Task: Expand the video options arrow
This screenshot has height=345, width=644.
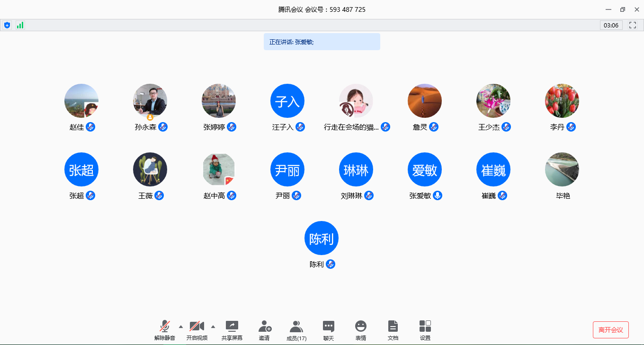Action: click(x=213, y=327)
